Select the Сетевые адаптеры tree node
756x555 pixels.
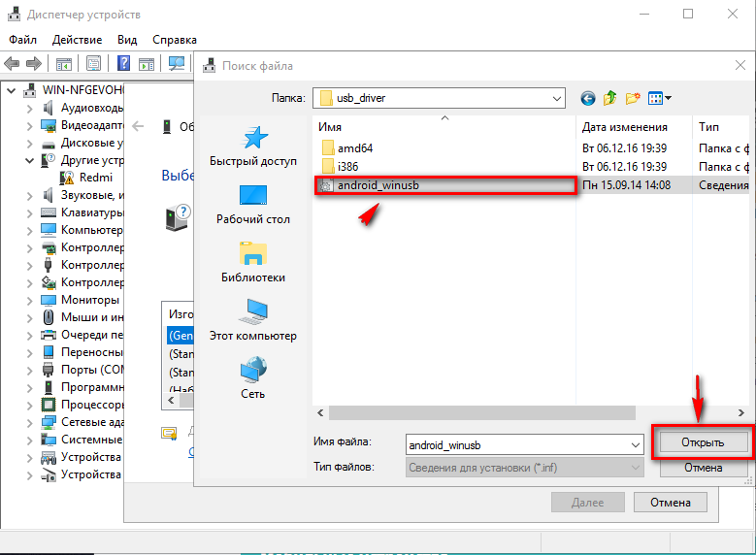[91, 422]
